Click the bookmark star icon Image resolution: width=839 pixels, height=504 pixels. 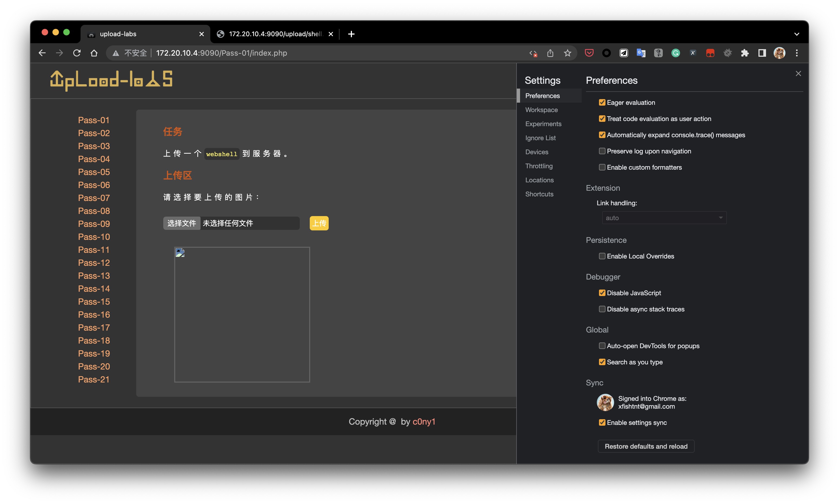(x=567, y=53)
